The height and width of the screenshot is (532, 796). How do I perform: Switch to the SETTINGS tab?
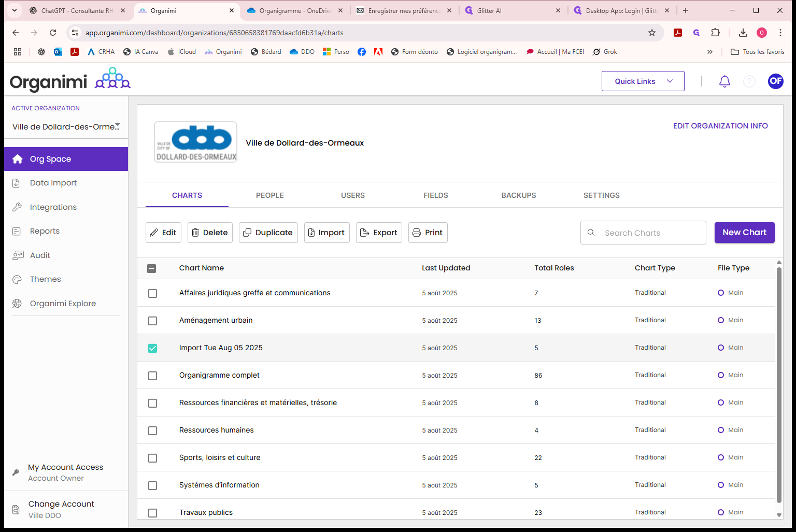pyautogui.click(x=602, y=195)
